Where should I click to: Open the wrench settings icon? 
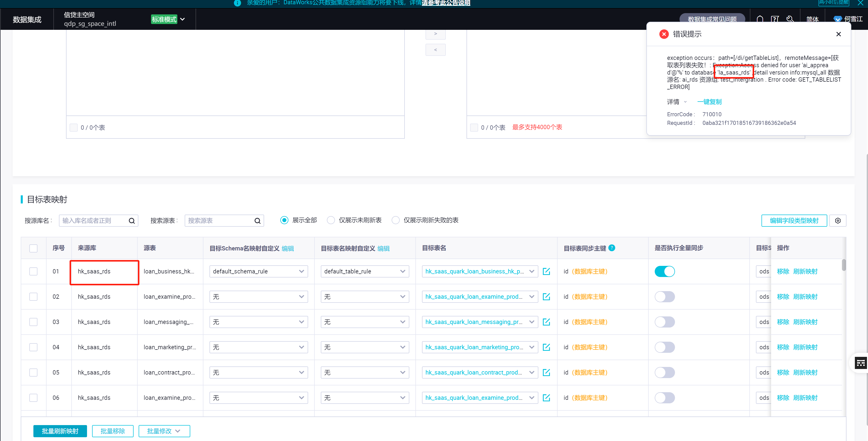[790, 19]
